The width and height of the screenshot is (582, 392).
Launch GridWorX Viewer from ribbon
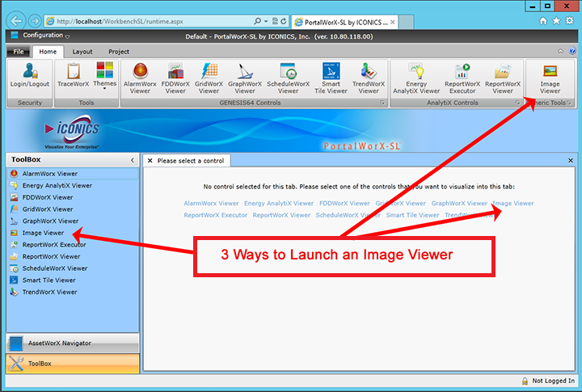209,78
